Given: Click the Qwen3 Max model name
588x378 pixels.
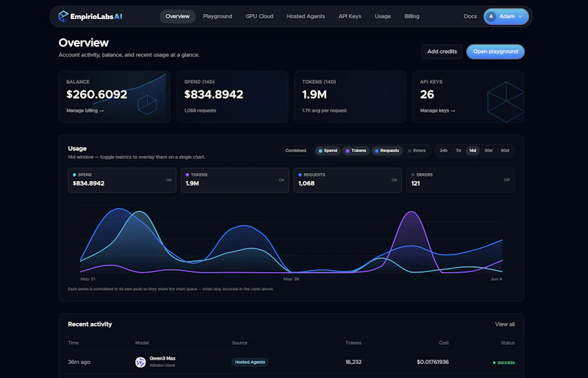Looking at the screenshot, I should [162, 358].
